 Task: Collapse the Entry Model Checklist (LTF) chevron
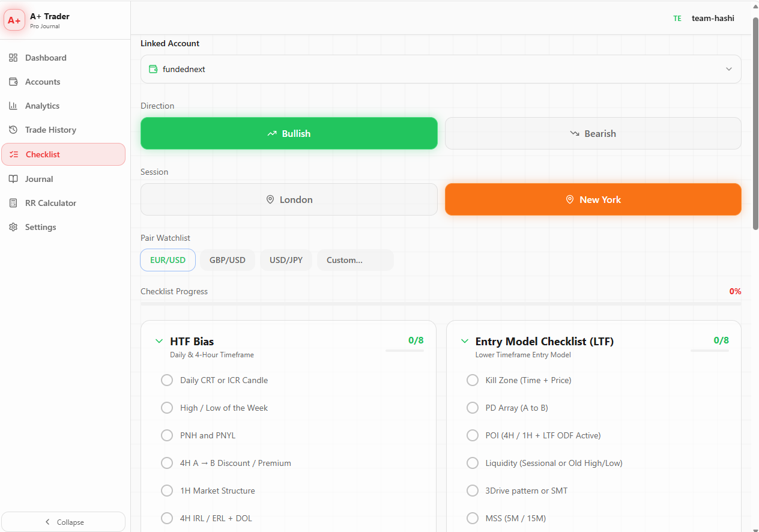(x=464, y=341)
